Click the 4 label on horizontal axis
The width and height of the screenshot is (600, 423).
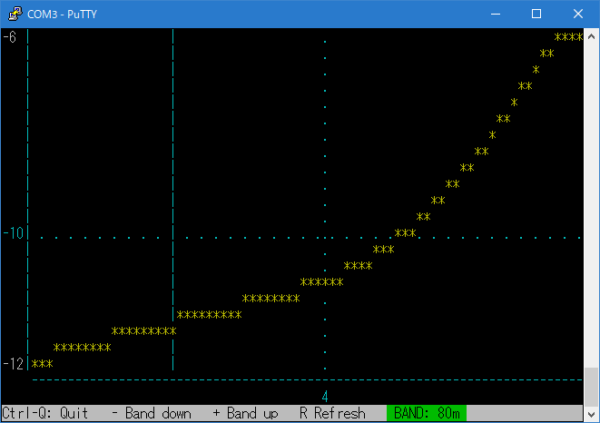click(325, 396)
